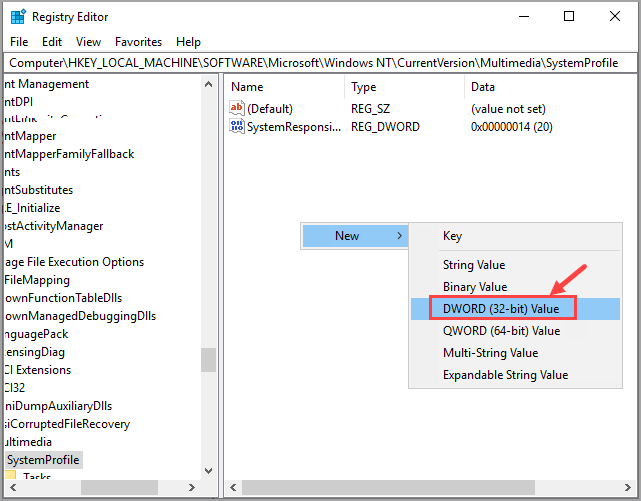
Task: Select DWORD (32-bit) Value option
Action: [x=515, y=309]
